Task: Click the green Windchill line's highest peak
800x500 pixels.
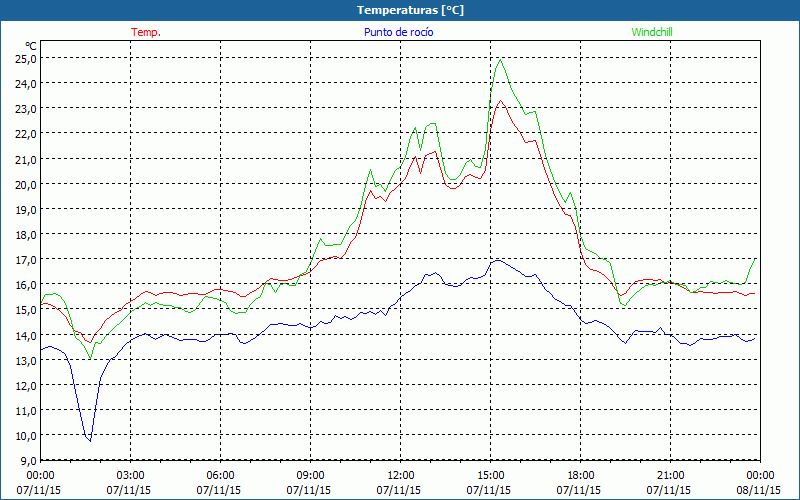Action: click(x=500, y=60)
